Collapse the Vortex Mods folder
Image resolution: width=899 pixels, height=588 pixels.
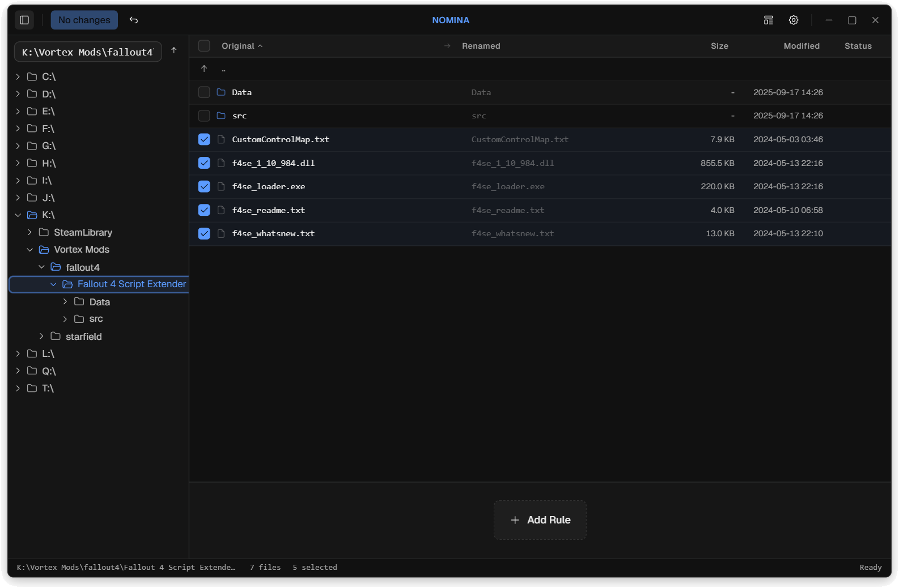click(x=30, y=250)
